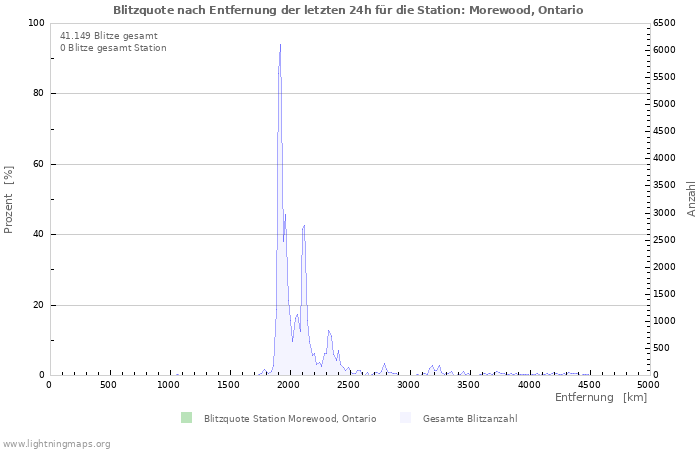Click the 2000 tick on the distance axis

pos(288,384)
